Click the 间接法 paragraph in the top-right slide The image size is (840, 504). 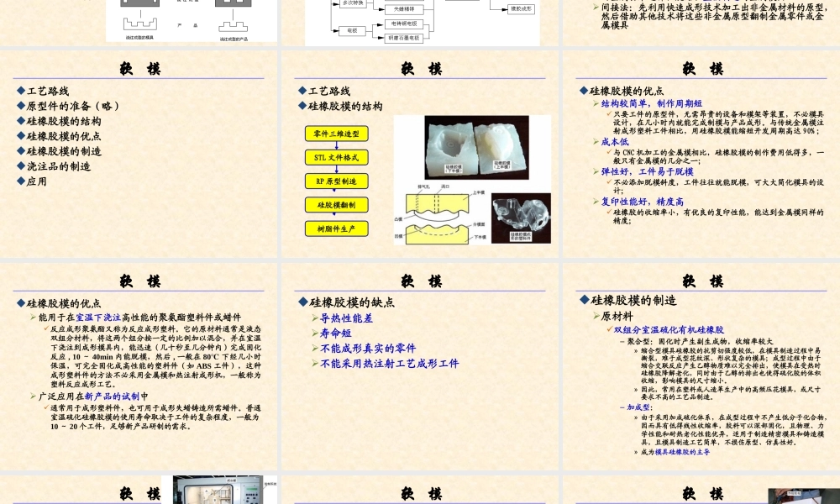[713, 16]
